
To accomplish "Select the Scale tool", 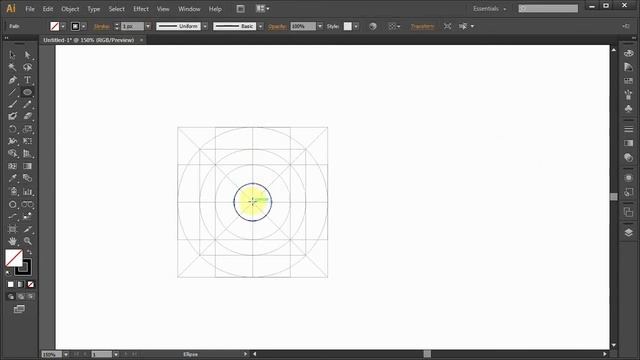I will pyautogui.click(x=27, y=129).
